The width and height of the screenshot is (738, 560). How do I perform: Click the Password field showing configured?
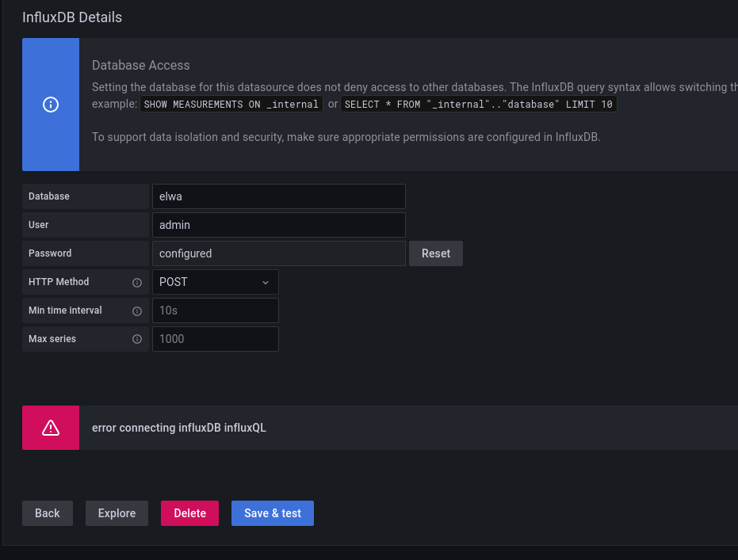pos(278,253)
